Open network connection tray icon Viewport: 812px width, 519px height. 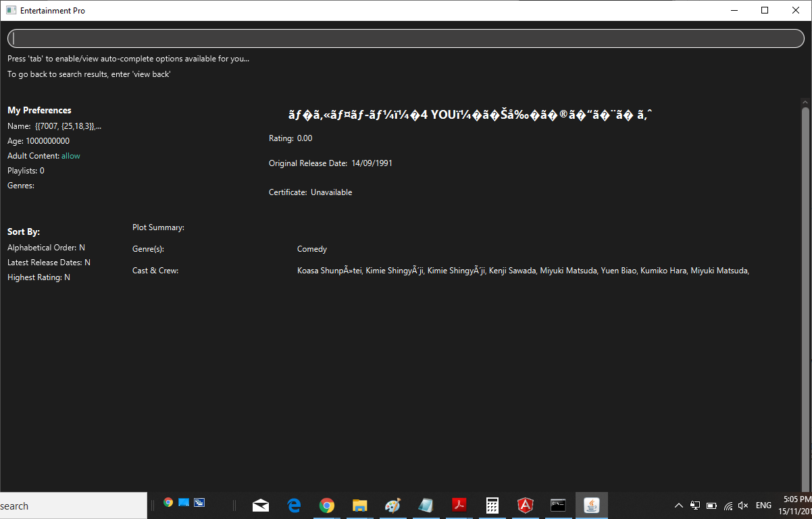click(695, 506)
